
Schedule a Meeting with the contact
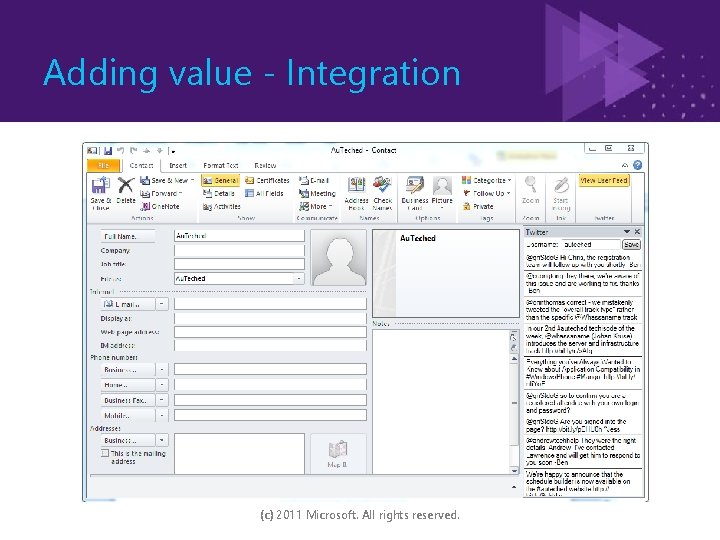pyautogui.click(x=317, y=193)
